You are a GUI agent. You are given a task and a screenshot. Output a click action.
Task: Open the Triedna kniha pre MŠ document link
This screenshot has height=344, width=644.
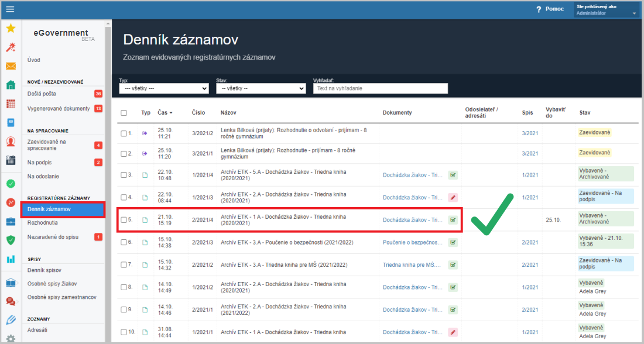pos(412,265)
